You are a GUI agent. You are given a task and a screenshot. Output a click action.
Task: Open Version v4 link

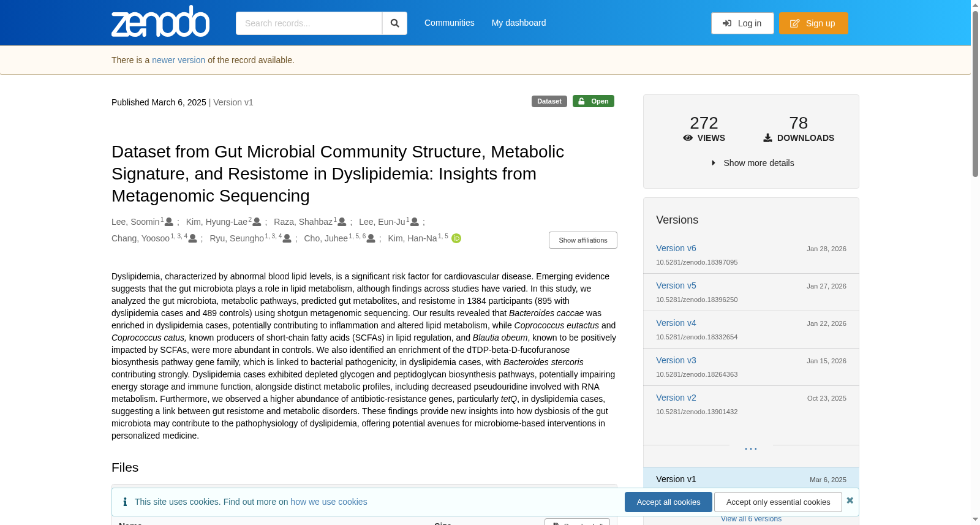coord(676,323)
